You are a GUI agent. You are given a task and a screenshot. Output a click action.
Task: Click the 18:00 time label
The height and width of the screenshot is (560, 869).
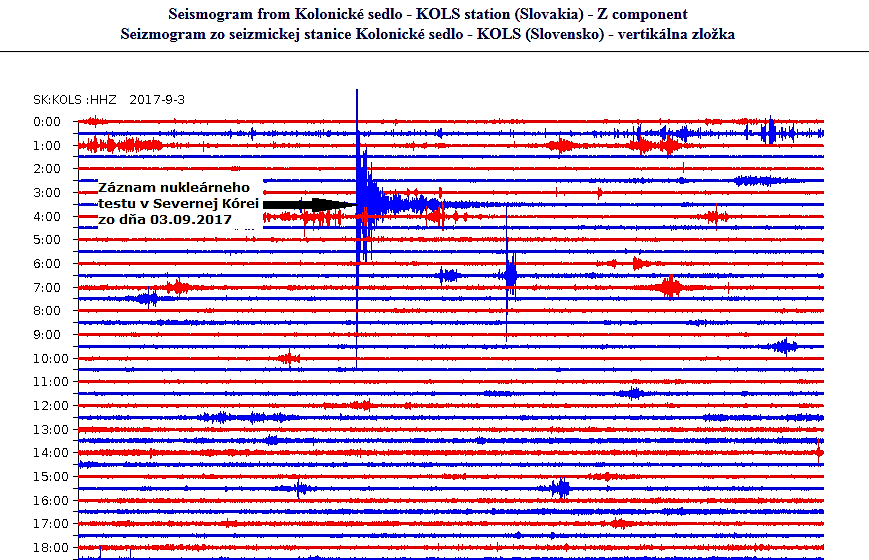(48, 548)
